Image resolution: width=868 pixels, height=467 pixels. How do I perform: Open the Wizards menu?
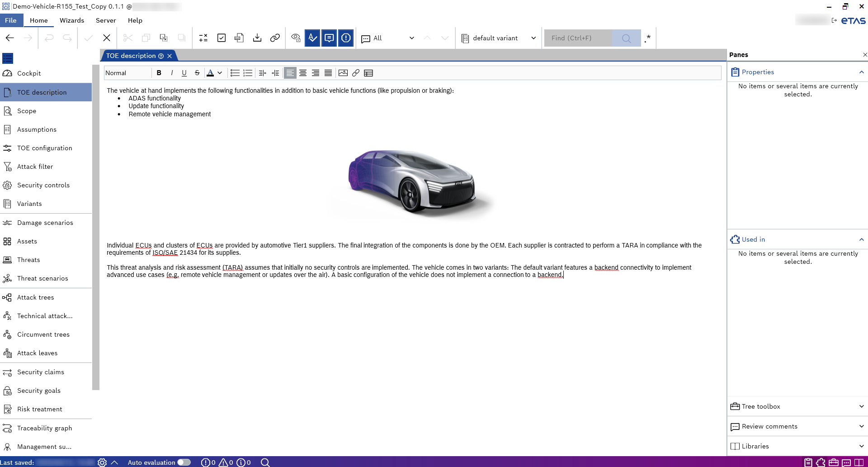pyautogui.click(x=72, y=20)
